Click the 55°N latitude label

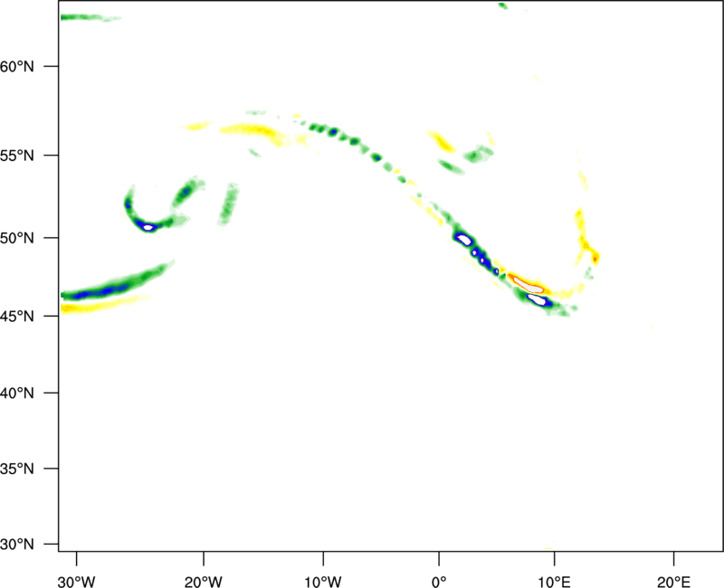point(17,156)
